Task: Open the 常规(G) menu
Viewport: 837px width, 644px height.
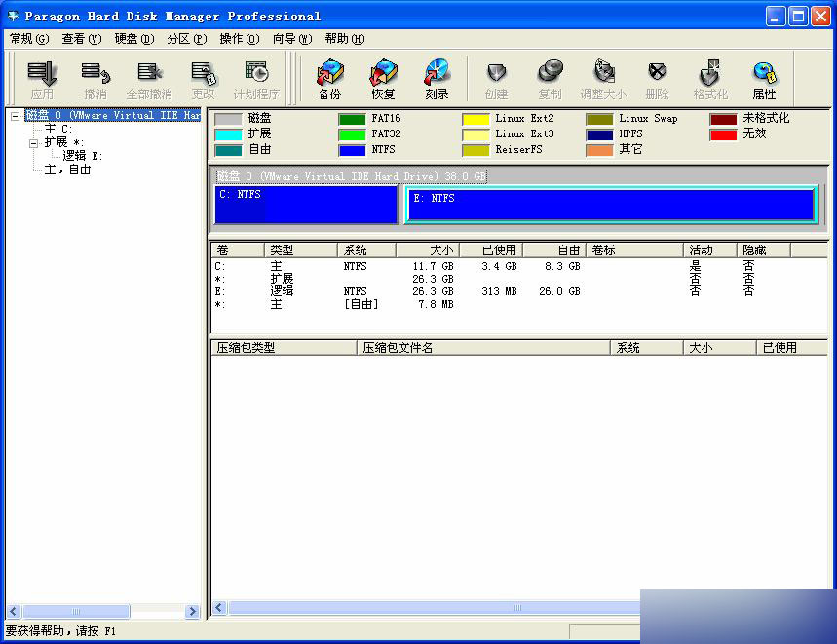Action: pyautogui.click(x=29, y=39)
